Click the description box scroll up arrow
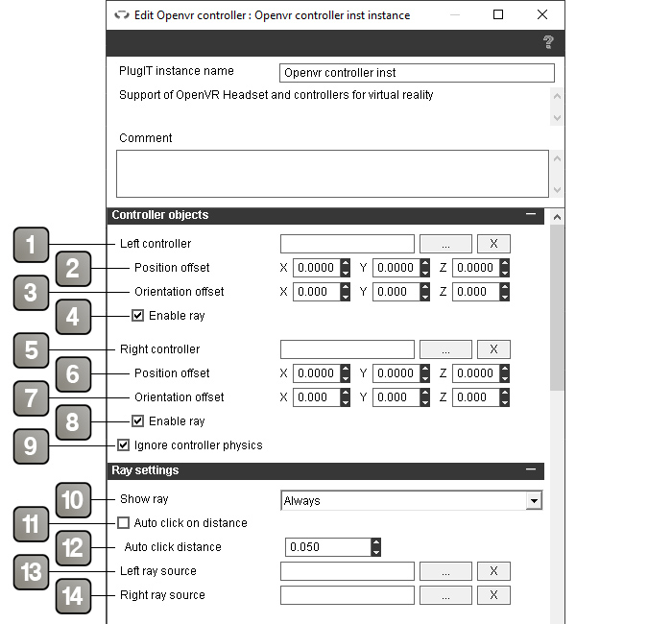 pyautogui.click(x=557, y=96)
